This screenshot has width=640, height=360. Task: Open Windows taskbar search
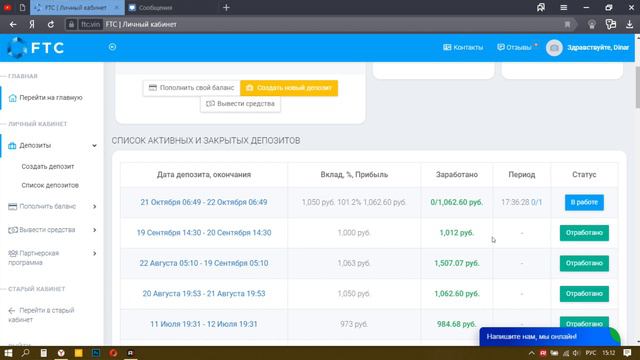pos(26,353)
